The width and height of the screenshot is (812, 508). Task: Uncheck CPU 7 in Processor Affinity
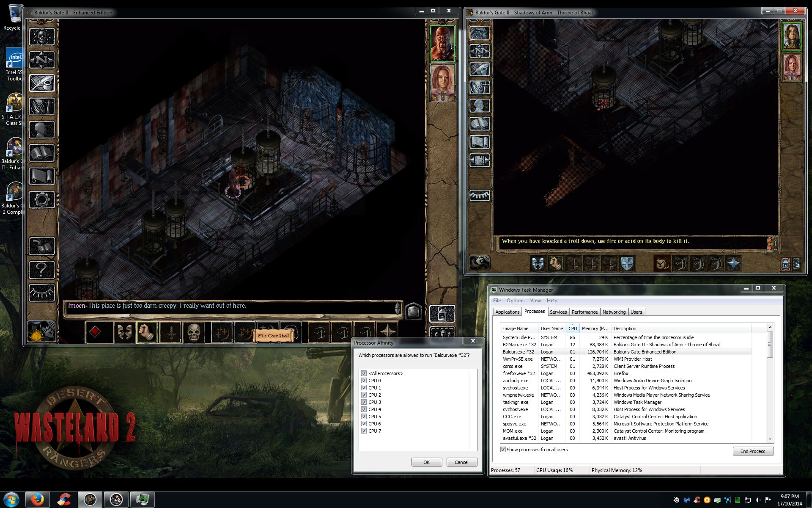point(364,431)
